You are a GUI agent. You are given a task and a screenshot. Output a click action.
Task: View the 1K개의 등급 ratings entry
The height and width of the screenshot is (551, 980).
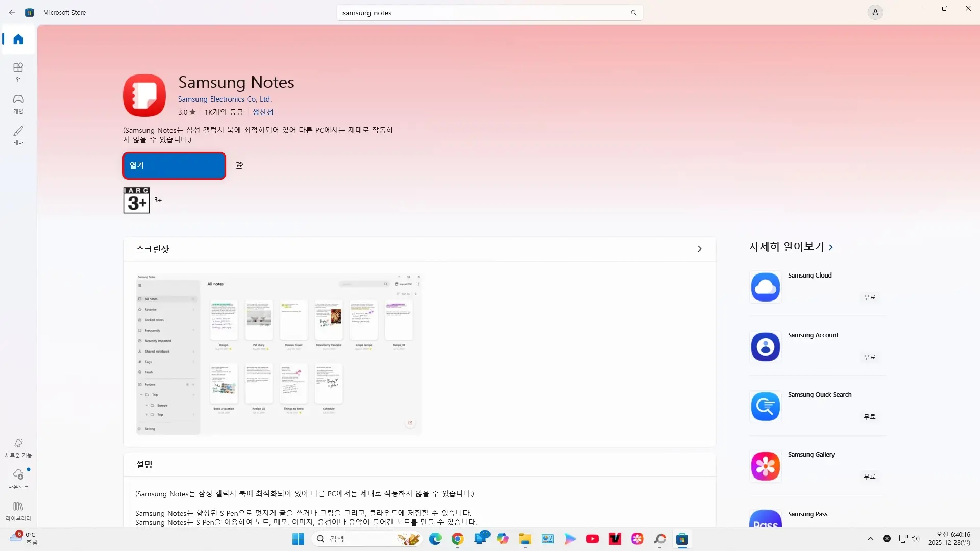point(224,112)
